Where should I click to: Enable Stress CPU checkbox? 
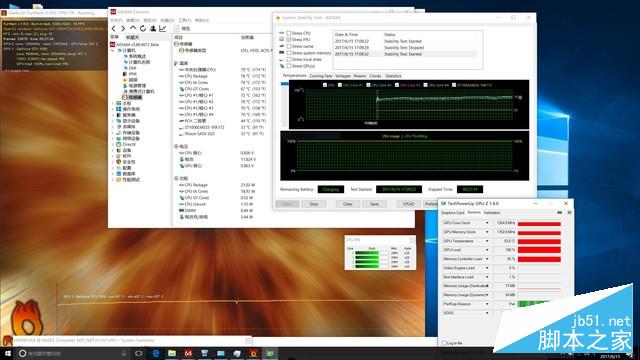(289, 33)
